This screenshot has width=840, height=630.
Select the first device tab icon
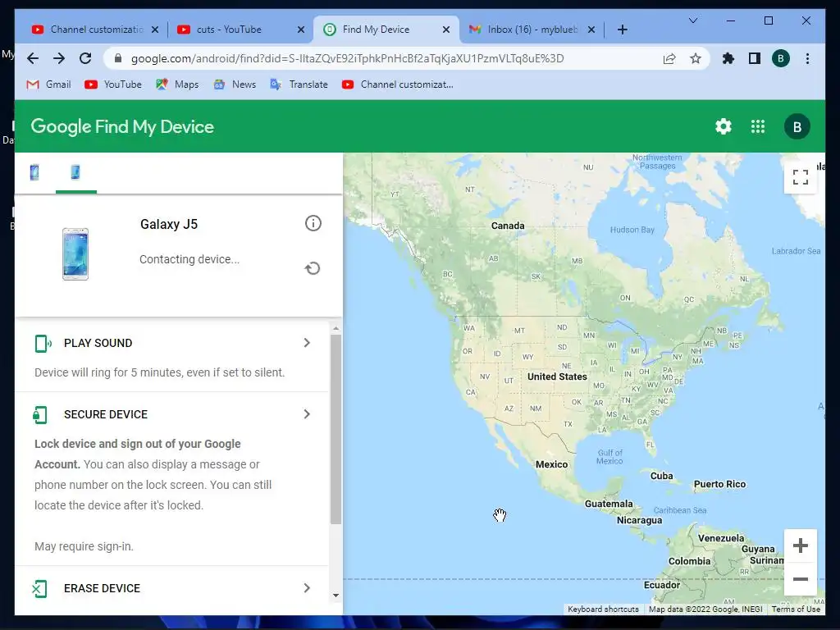click(34, 172)
